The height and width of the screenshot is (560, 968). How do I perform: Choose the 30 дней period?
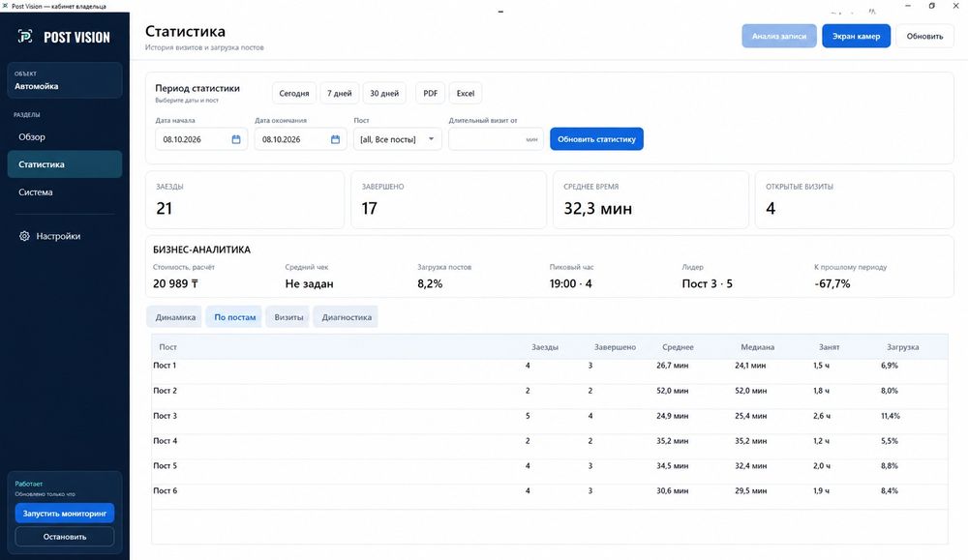pos(384,93)
